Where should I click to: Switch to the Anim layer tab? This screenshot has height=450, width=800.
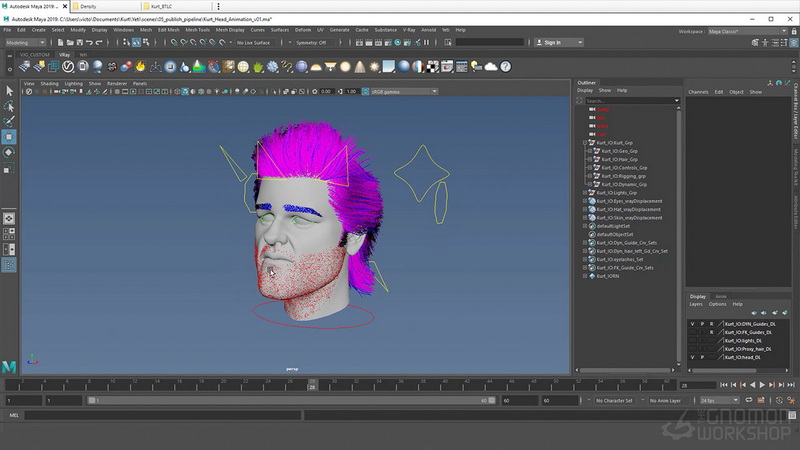[x=720, y=296]
